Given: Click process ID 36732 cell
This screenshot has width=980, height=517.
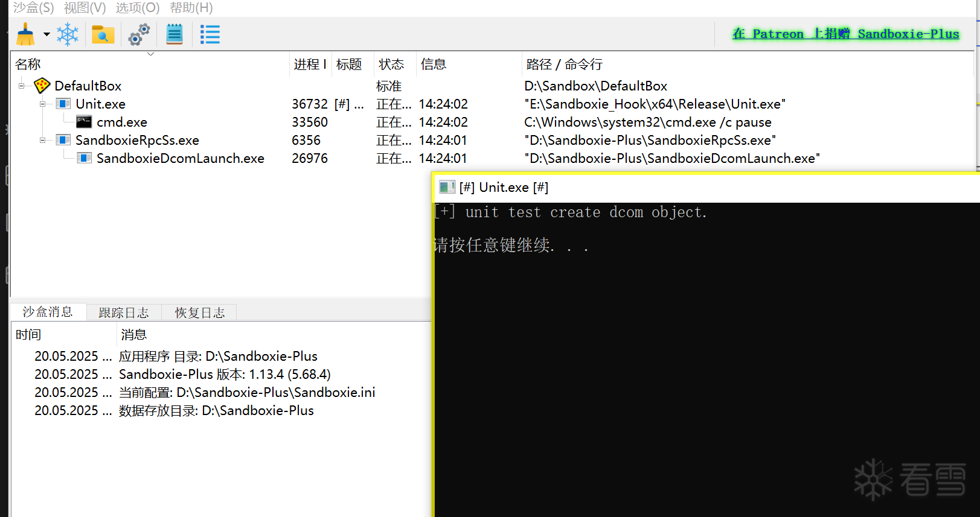Looking at the screenshot, I should point(310,104).
